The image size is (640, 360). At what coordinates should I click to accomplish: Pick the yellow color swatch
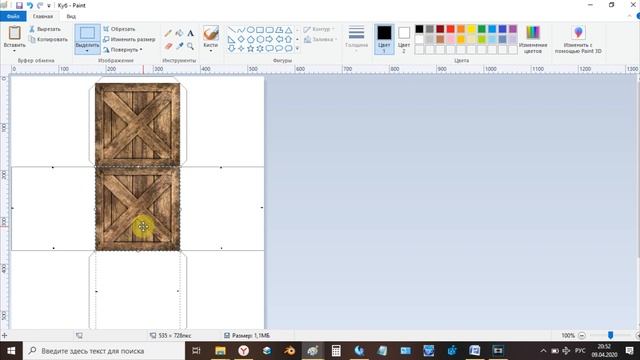coord(471,29)
